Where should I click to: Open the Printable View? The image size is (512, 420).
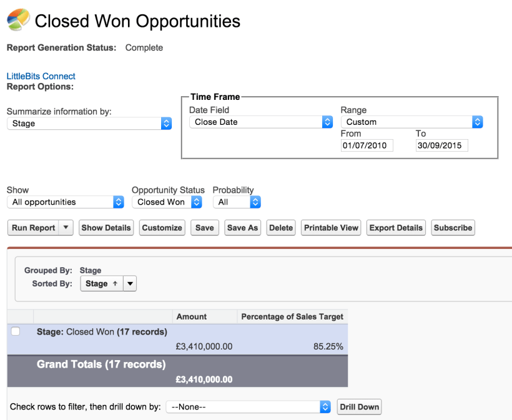[331, 228]
